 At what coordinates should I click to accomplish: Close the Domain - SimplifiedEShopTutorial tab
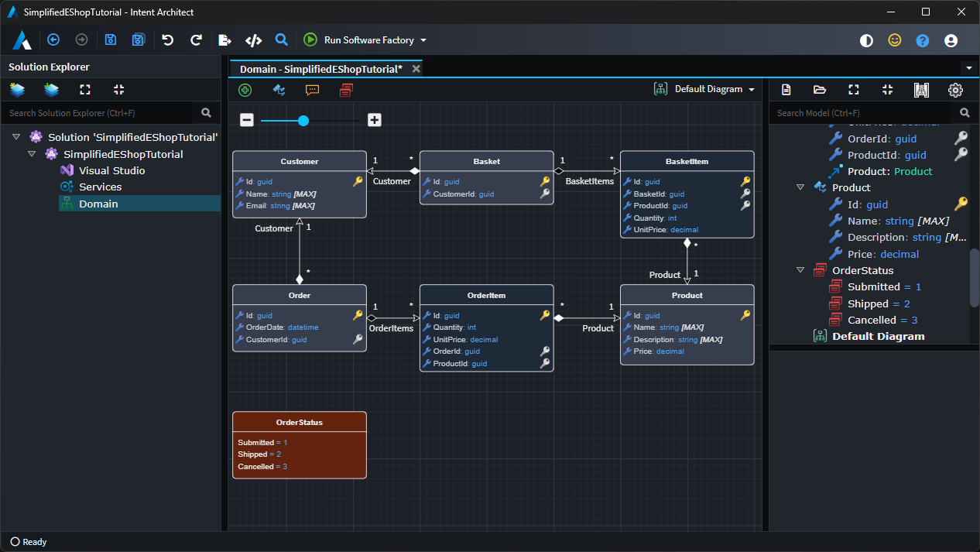coord(416,69)
